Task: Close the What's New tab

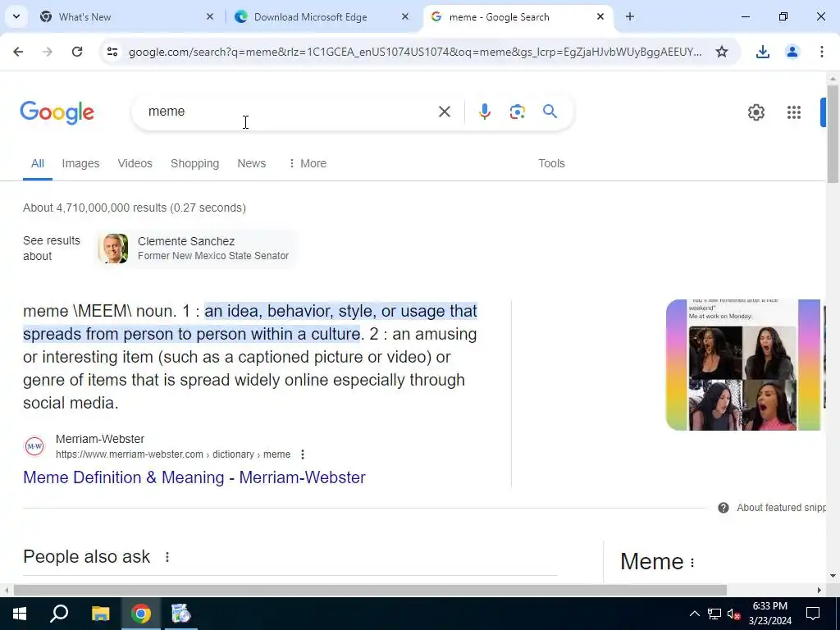Action: [x=210, y=16]
